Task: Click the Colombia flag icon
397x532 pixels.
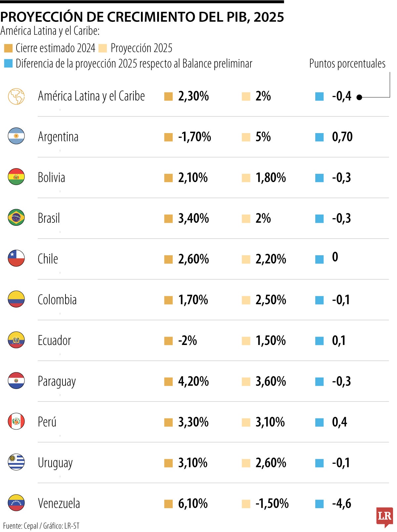Action: tap(16, 299)
